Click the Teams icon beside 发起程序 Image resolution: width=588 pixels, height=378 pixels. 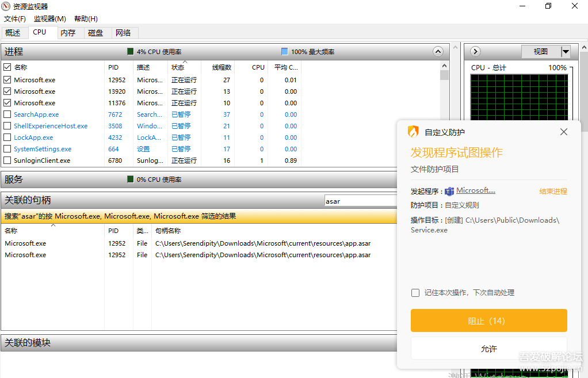click(449, 192)
